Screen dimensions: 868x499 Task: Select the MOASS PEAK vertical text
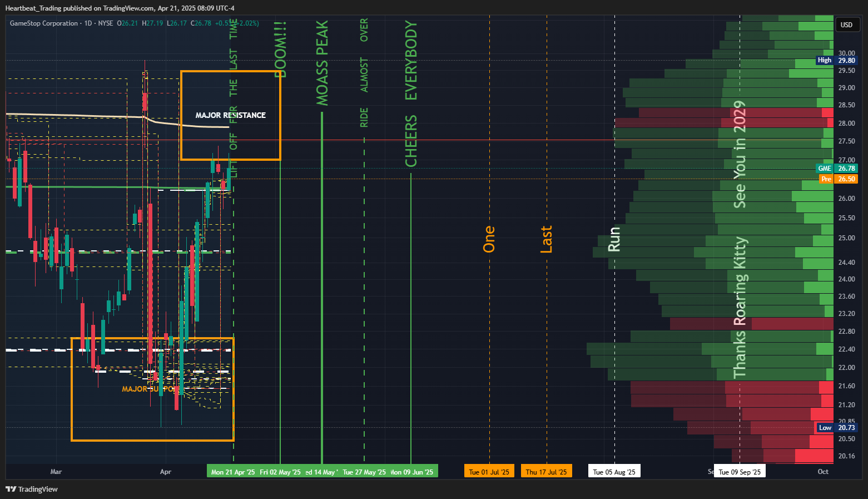322,63
